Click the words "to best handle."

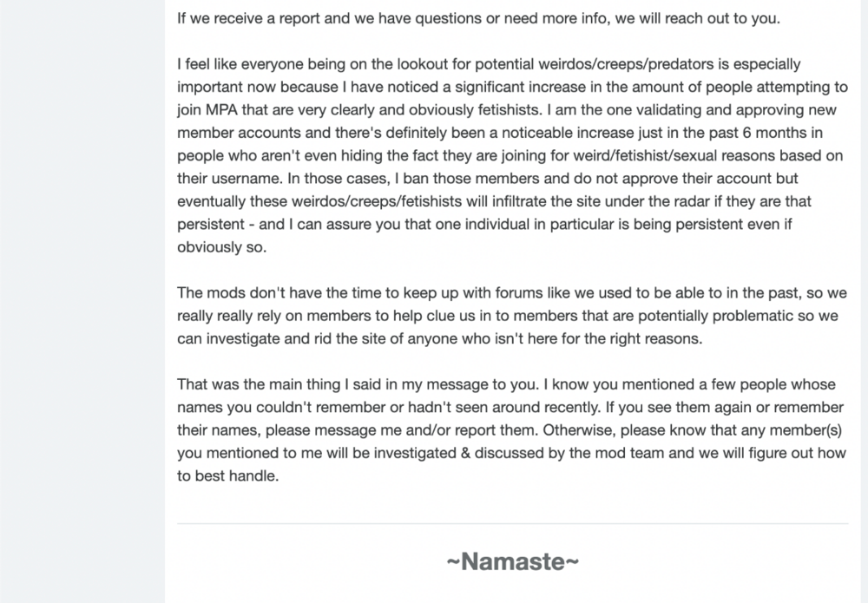227,476
